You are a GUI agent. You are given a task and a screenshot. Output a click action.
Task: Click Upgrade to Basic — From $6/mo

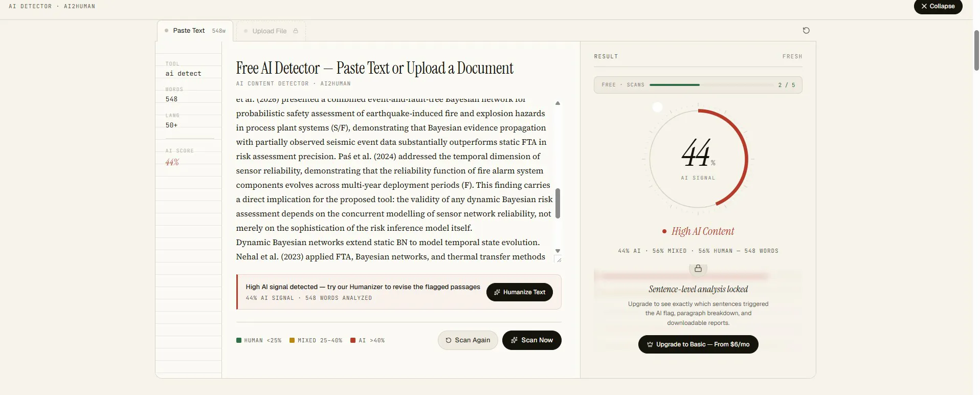point(698,344)
